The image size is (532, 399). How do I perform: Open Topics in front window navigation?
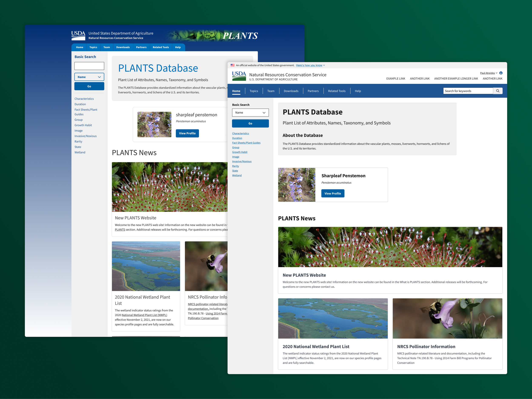254,91
